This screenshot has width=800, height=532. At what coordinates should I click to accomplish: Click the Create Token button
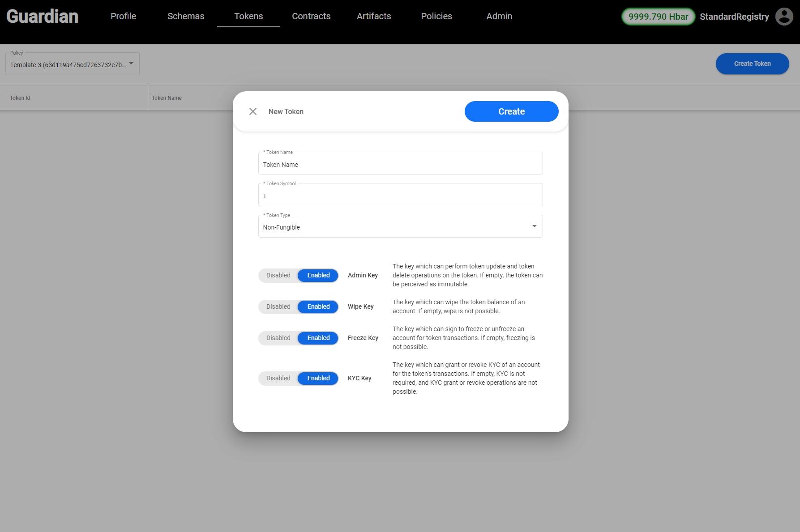click(x=752, y=64)
